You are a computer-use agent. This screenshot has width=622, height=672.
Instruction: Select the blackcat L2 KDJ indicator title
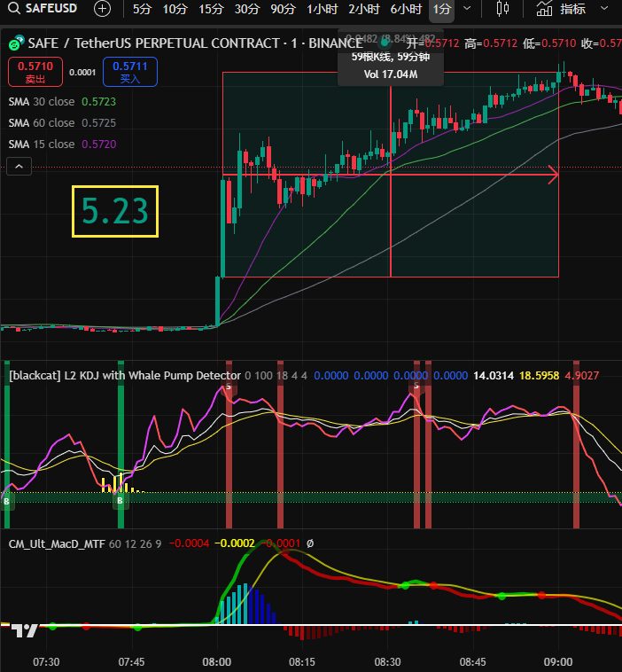pyautogui.click(x=125, y=376)
